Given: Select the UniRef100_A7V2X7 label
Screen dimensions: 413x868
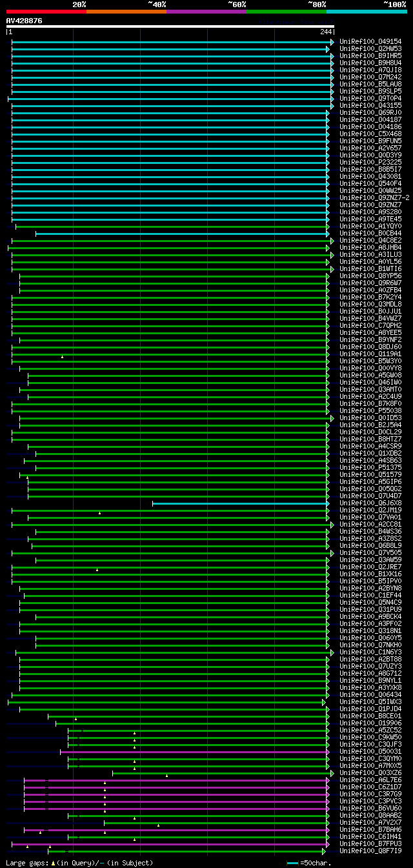Looking at the screenshot, I should (370, 823).
